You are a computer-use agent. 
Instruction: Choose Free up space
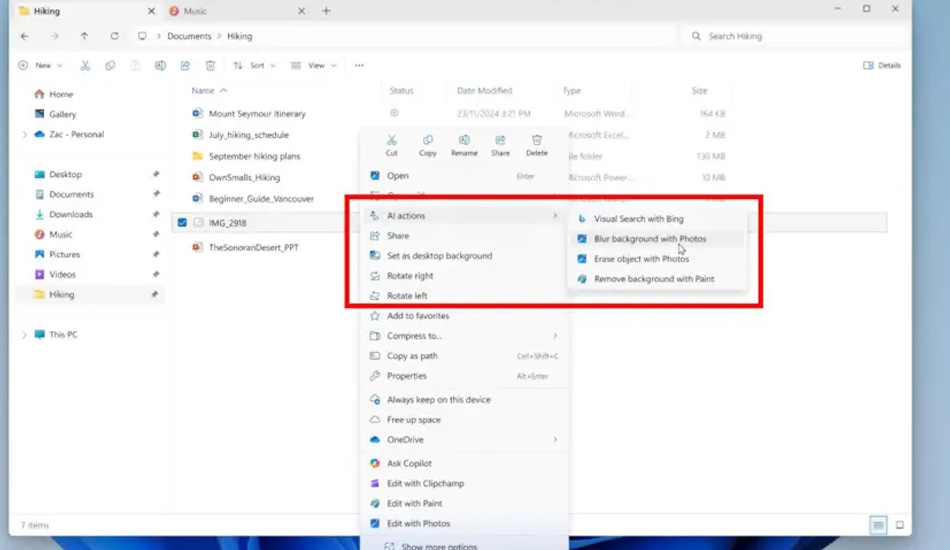click(x=464, y=420)
